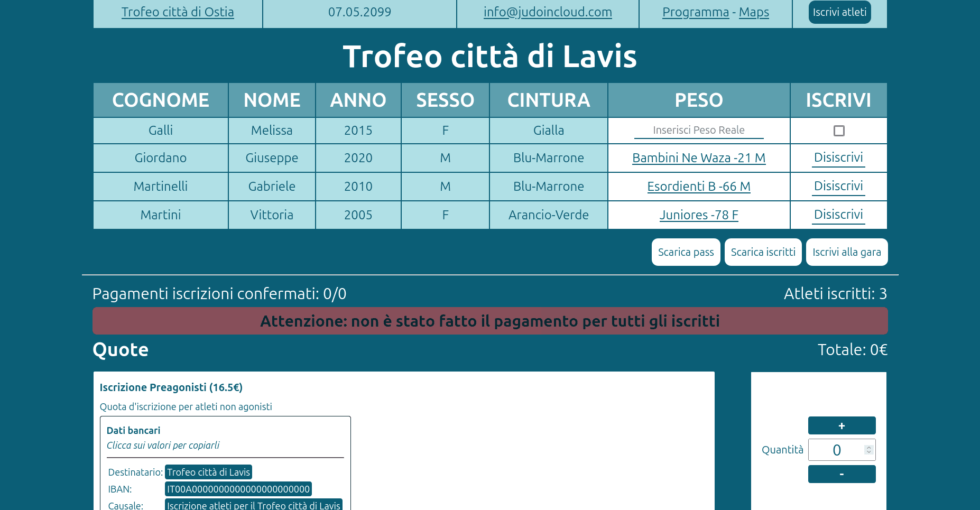This screenshot has width=980, height=510.
Task: Click the Inserisci Peso Reale input field
Action: point(698,131)
